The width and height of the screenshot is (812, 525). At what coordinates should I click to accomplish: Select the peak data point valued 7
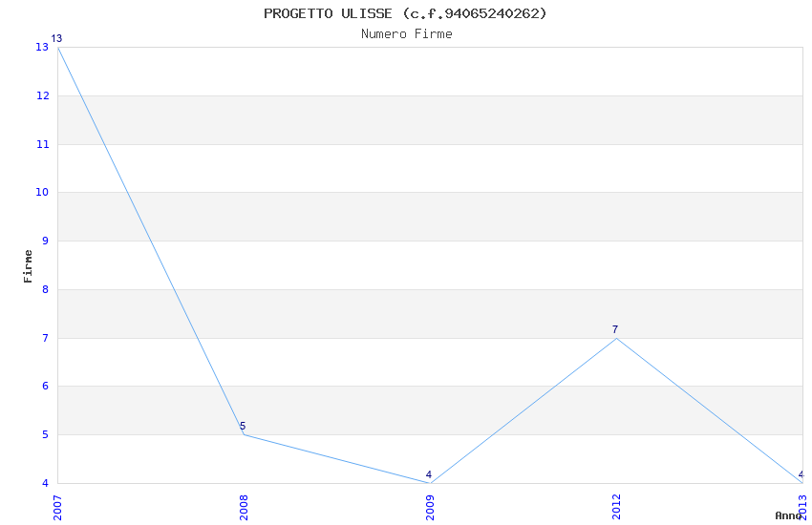click(616, 338)
